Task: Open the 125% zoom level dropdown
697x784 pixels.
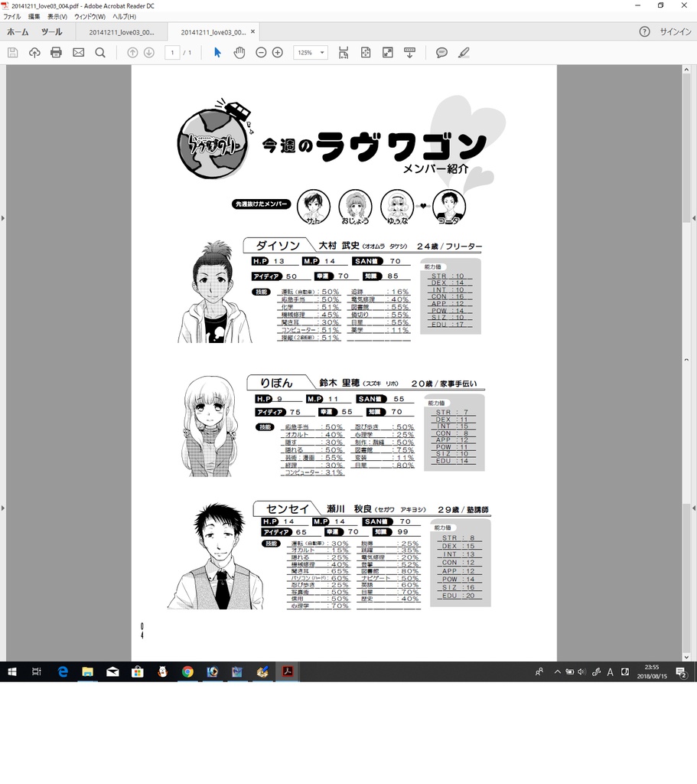Action: 311,53
